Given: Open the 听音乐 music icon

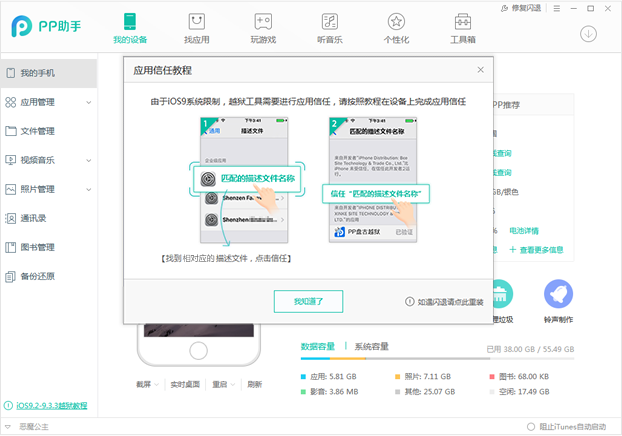Looking at the screenshot, I should 330,21.
